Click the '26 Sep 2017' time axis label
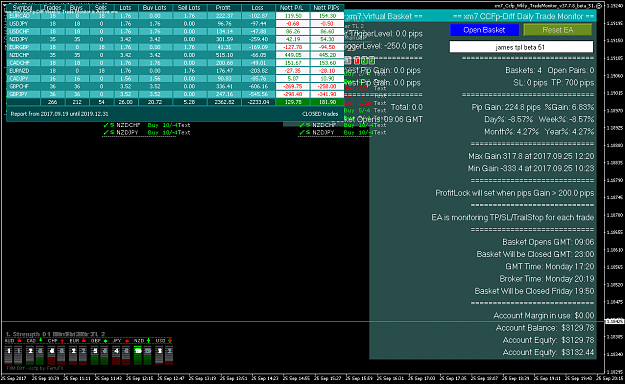 [x=14, y=378]
